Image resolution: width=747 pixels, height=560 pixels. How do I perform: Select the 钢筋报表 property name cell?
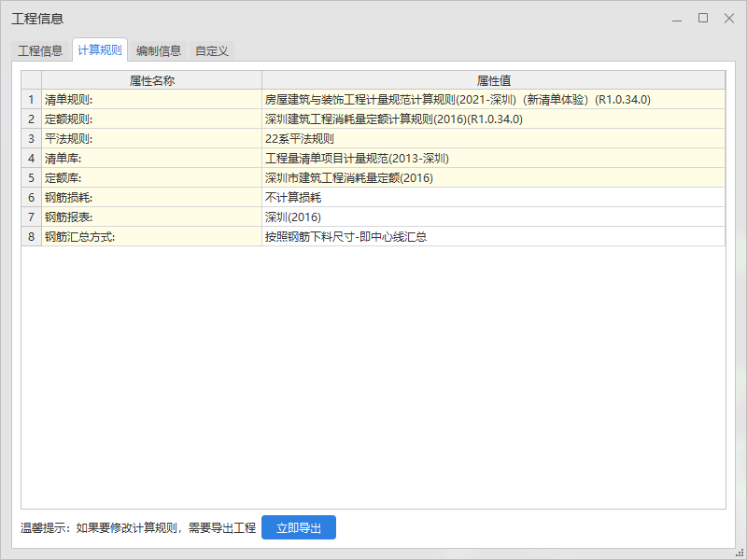click(x=151, y=217)
